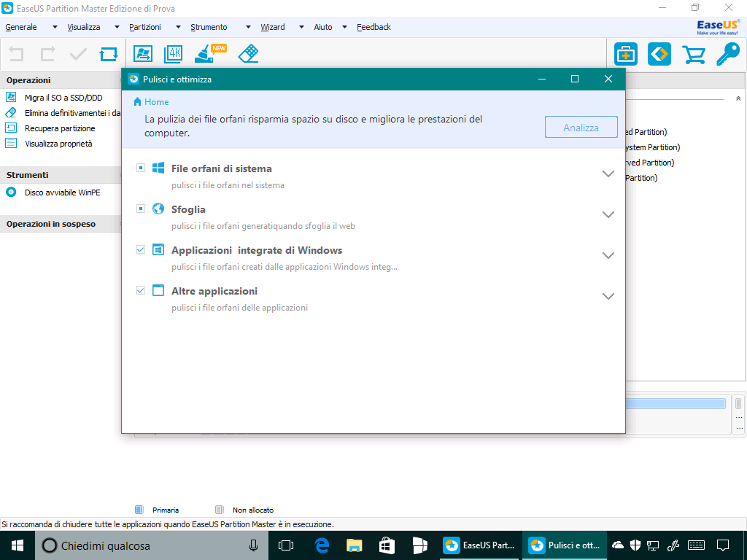
Task: Click the dropdown arrow next to Wizard
Action: (x=301, y=27)
